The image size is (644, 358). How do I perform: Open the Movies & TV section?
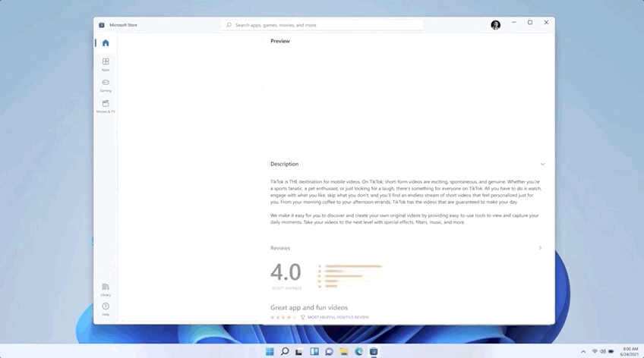[106, 106]
